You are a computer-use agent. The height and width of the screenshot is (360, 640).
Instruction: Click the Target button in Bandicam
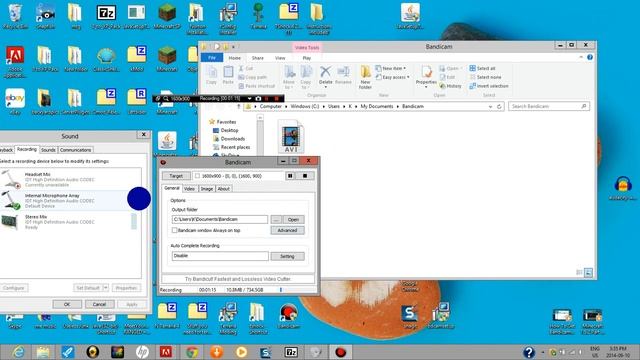176,176
